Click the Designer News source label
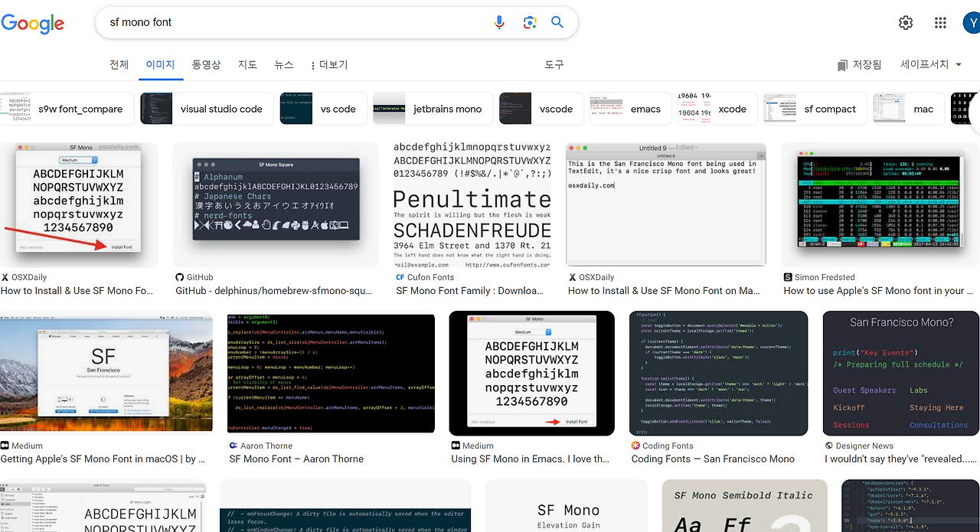980x532 pixels. (859, 446)
